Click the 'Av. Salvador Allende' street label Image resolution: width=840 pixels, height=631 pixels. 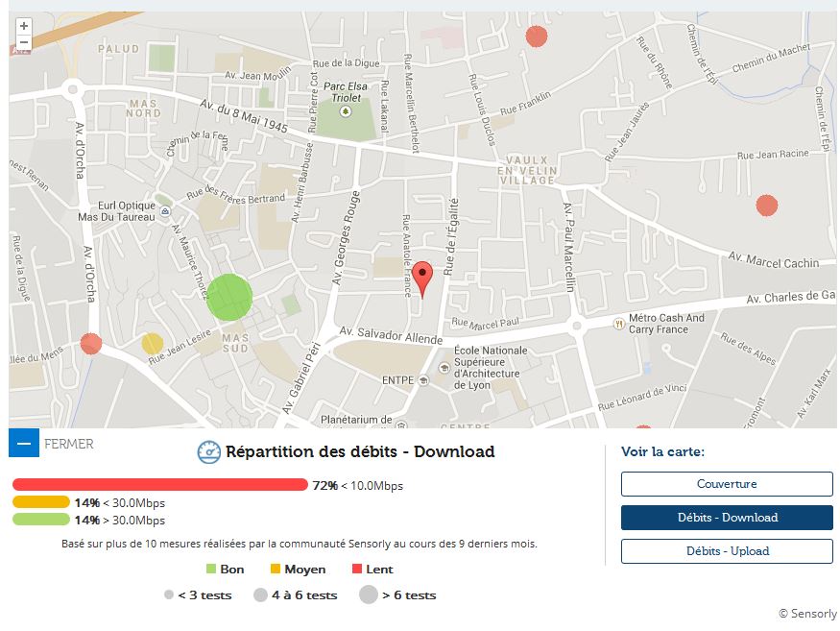tap(391, 334)
